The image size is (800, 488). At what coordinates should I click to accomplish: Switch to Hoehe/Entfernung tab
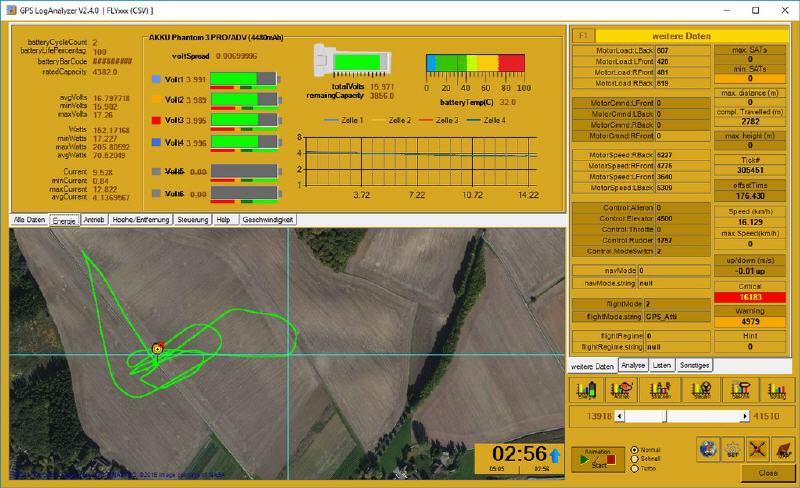141,219
